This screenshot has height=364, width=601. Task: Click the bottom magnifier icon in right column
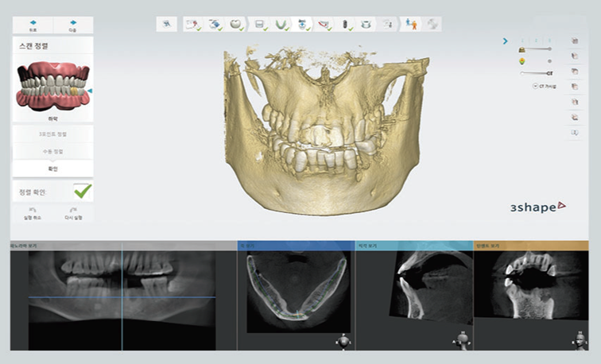coord(575,133)
